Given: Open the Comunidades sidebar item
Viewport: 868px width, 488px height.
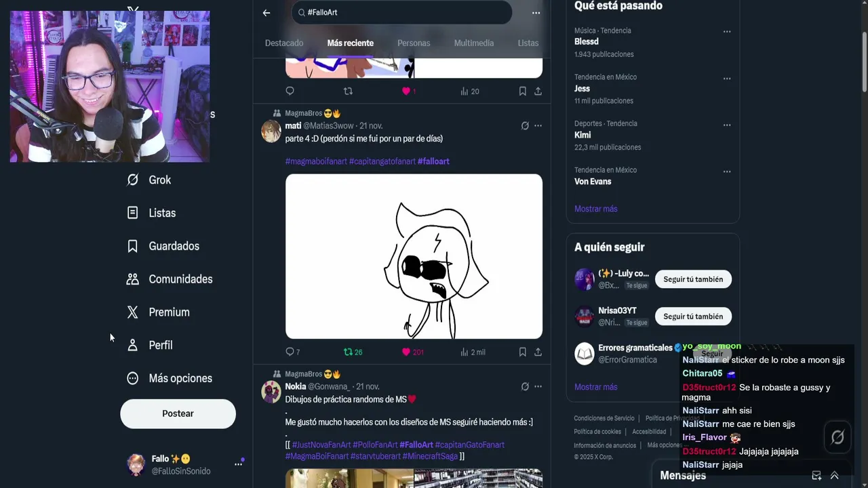Looking at the screenshot, I should (x=170, y=279).
